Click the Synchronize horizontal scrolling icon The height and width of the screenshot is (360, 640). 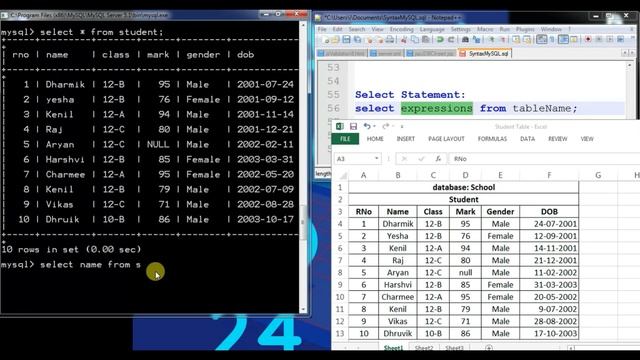coord(527,40)
